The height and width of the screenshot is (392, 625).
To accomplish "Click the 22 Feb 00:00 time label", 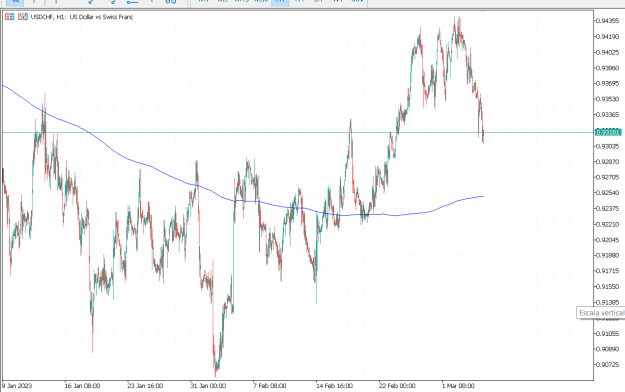I will 397,386.
